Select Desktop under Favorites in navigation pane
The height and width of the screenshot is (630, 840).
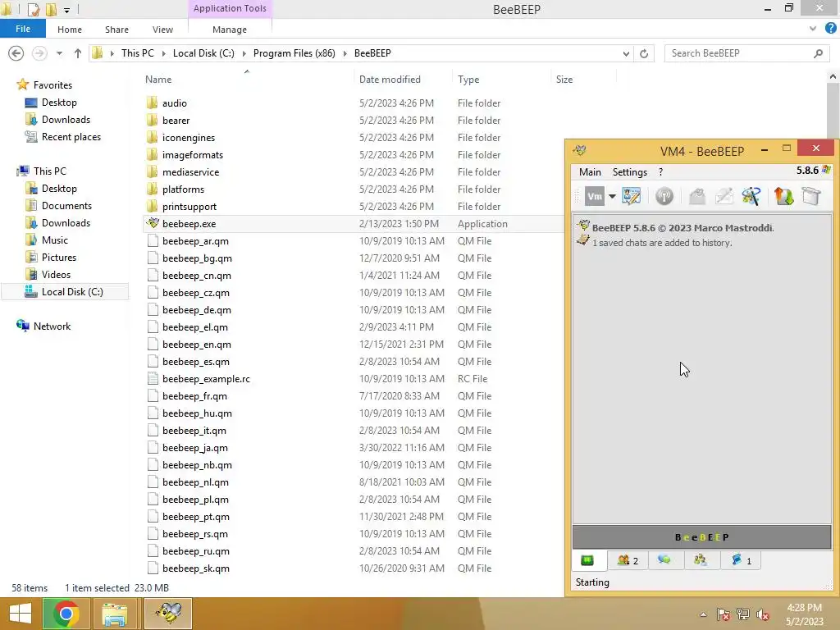59,103
